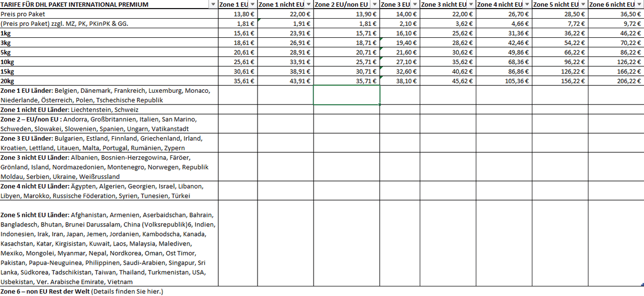Select the 43,91 € price in the 20kg row

click(x=285, y=81)
